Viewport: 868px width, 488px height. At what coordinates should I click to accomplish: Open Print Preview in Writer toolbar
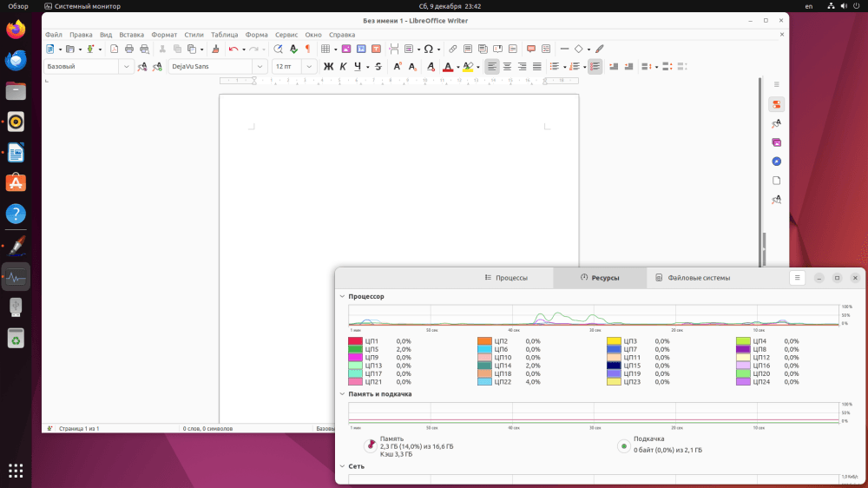coord(144,49)
